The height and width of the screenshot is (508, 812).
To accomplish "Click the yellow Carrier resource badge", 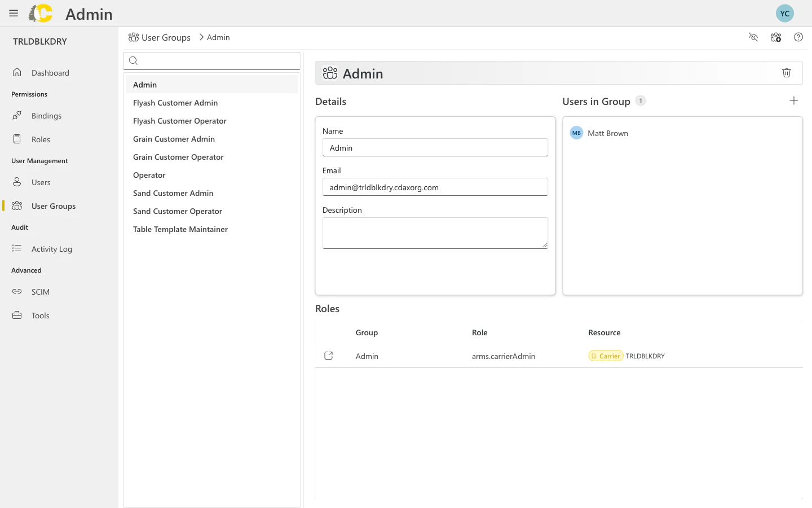I will click(x=606, y=356).
